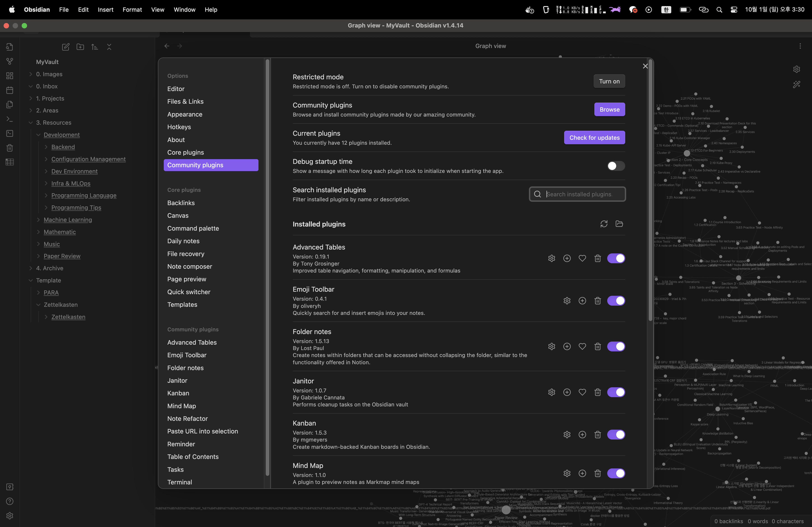Open Advanced Tables options gear
The image size is (812, 527).
pyautogui.click(x=551, y=258)
